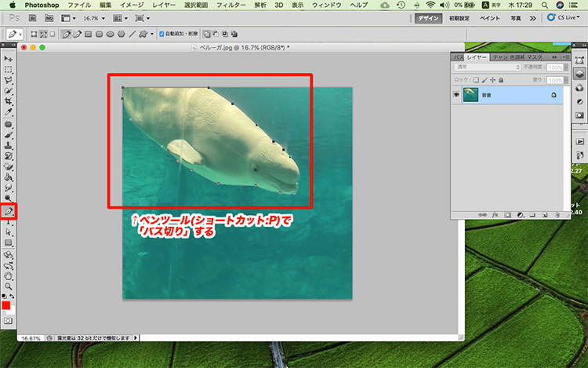Launch Mini Bridge from the application bar
588x368 pixels.
click(x=49, y=17)
